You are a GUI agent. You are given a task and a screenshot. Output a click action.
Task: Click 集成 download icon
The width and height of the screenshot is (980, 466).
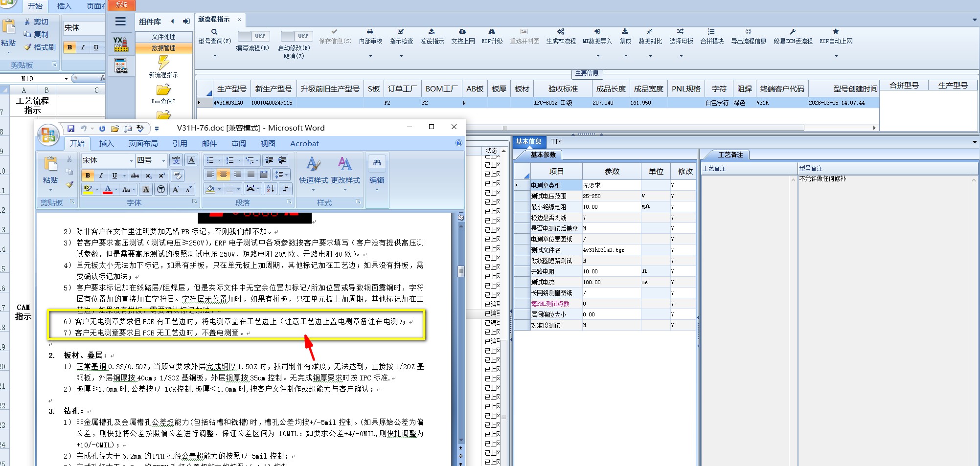point(625,31)
